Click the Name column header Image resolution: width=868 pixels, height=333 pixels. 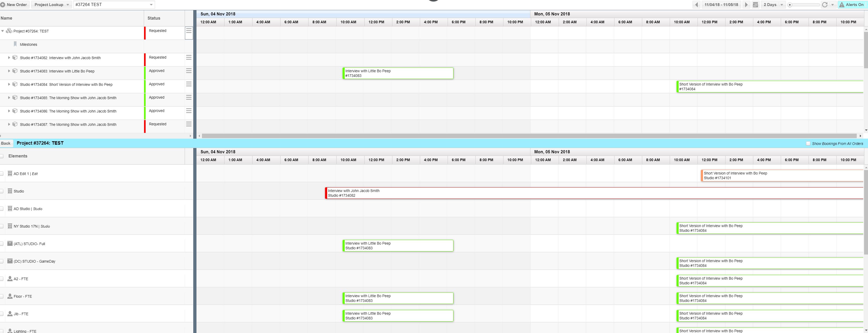[x=72, y=18]
